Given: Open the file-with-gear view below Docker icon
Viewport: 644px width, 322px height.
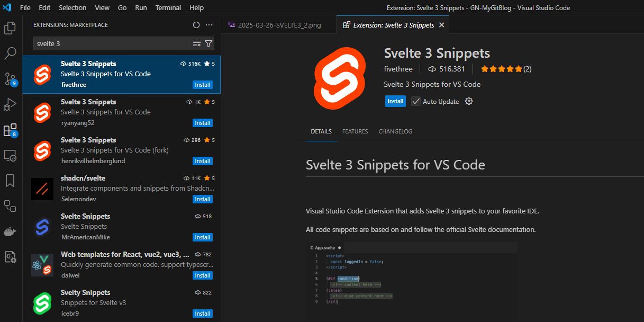Looking at the screenshot, I should 11,257.
